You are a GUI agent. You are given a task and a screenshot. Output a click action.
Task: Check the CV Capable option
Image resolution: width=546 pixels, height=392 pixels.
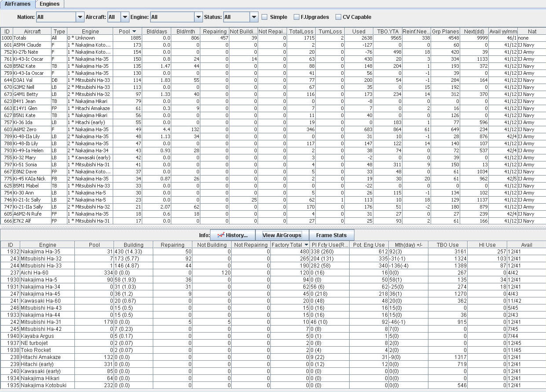coord(338,17)
